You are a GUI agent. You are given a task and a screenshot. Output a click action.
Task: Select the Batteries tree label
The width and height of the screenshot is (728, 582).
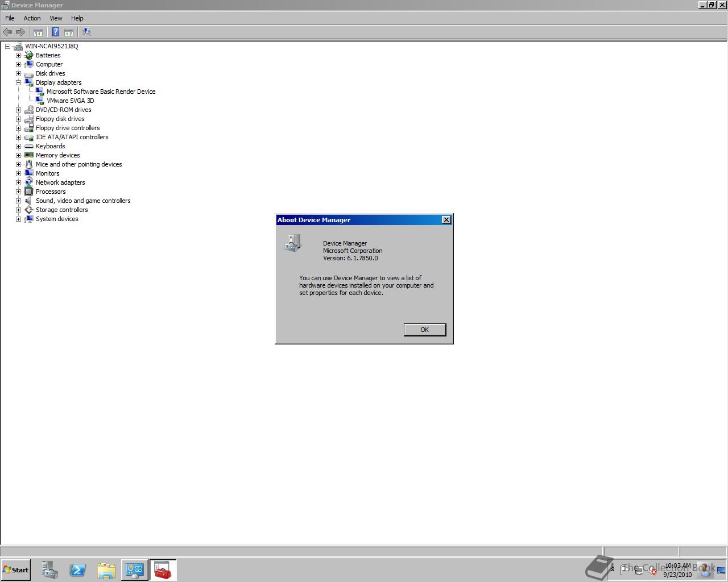(48, 55)
